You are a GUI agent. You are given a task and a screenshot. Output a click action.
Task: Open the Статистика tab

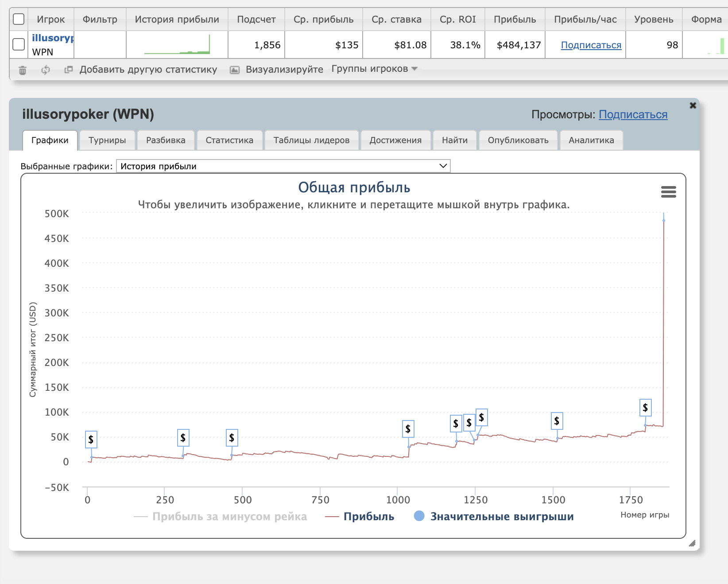229,140
